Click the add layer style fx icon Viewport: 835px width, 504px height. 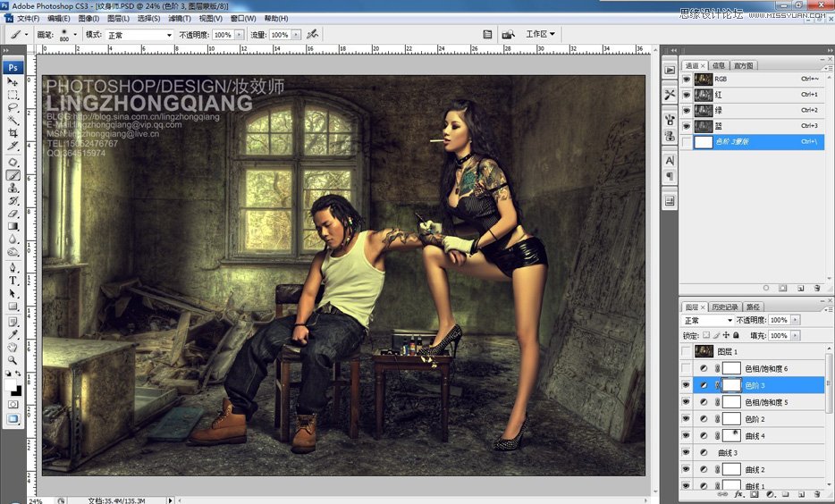click(738, 493)
